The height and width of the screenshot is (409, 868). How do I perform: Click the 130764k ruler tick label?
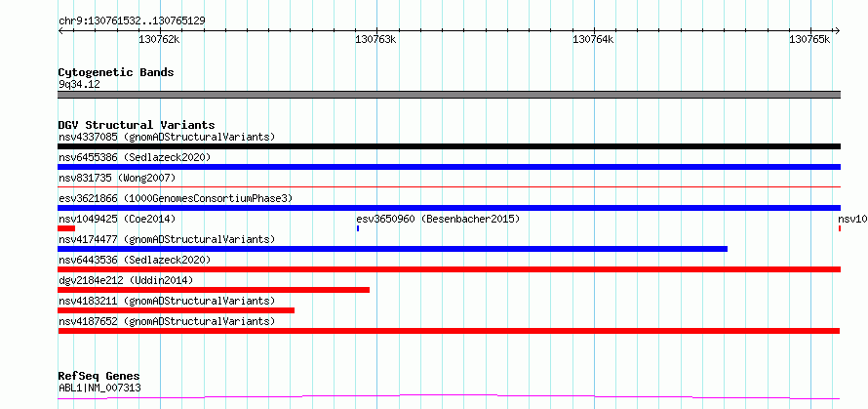point(593,39)
